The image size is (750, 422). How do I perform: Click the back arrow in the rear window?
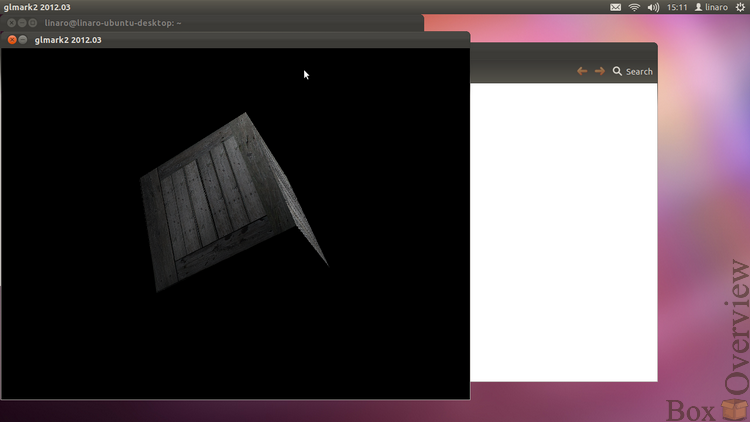click(x=582, y=71)
